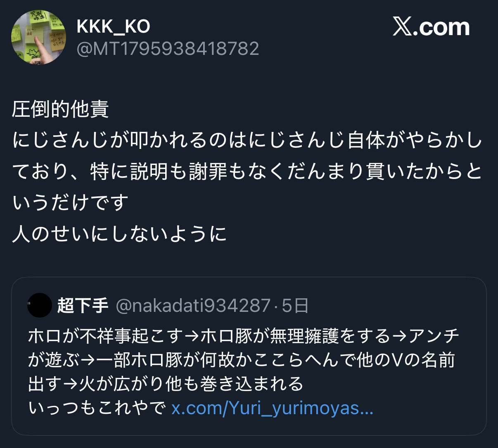Screen dimensions: 498x448
Task: Select the line いうだけです
Action: 71,203
